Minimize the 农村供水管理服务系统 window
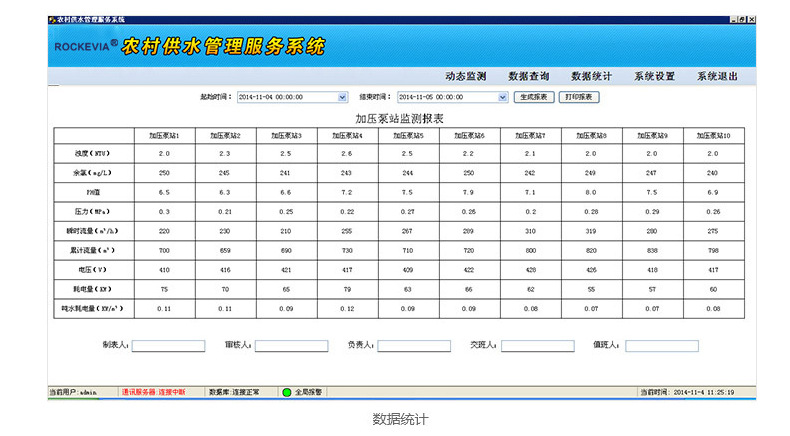 coord(734,20)
